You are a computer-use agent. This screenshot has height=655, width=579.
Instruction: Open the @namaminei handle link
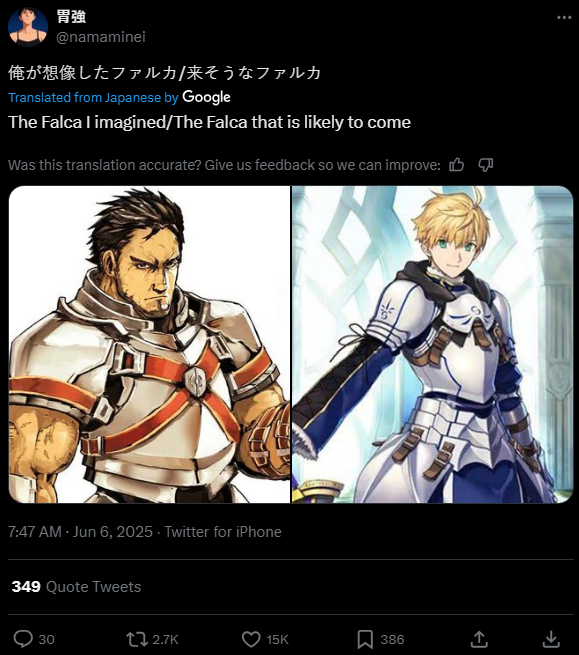tap(101, 37)
